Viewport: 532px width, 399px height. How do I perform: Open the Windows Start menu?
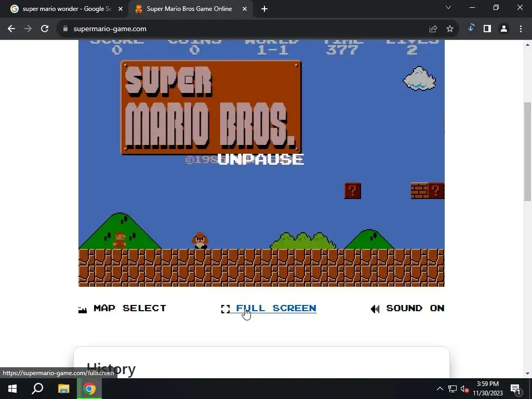(x=12, y=389)
